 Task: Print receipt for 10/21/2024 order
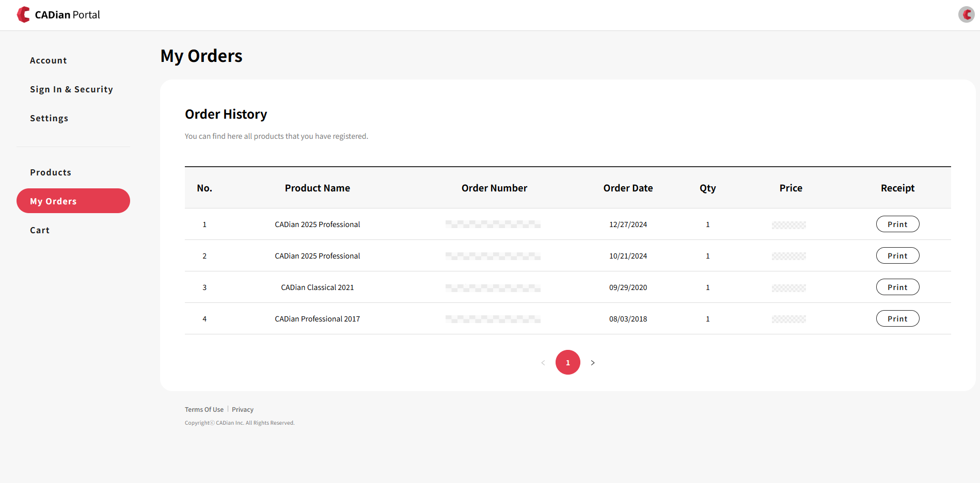tap(897, 255)
